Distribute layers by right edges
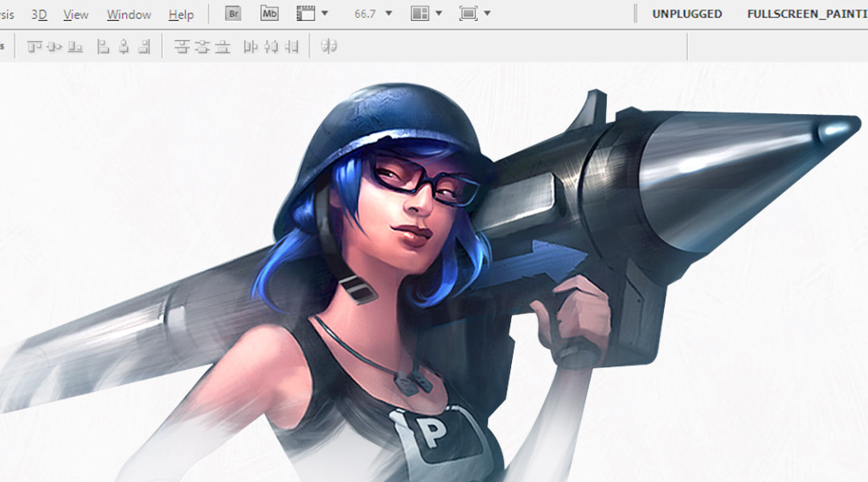Screen dimensions: 868x482 click(x=292, y=47)
